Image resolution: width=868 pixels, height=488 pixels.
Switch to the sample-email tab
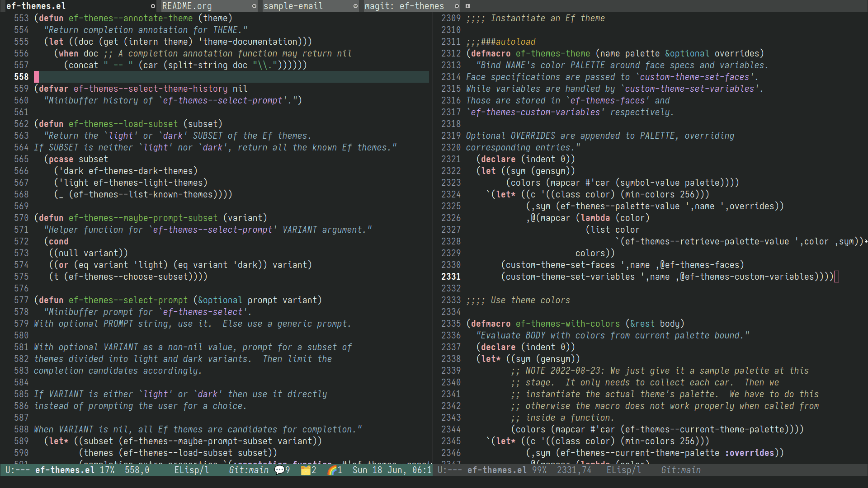pos(293,6)
